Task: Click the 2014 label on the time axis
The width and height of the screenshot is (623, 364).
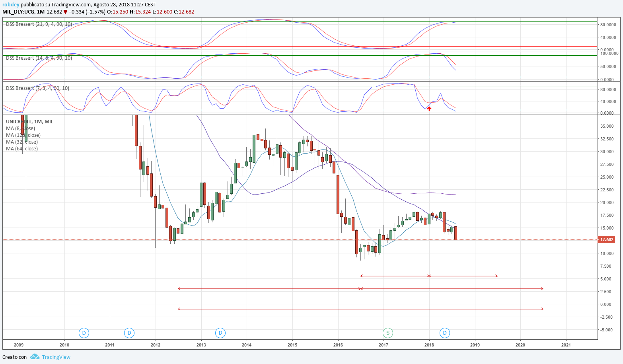Action: (247, 345)
